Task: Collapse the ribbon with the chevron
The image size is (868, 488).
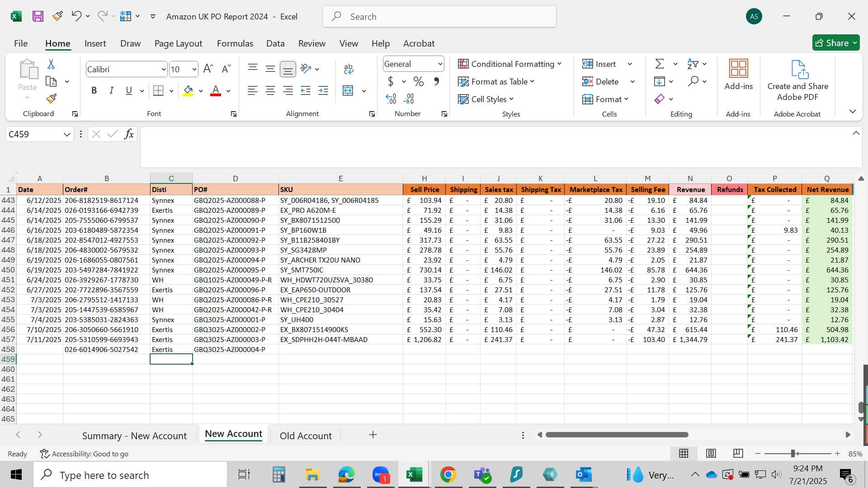Action: coord(853,111)
